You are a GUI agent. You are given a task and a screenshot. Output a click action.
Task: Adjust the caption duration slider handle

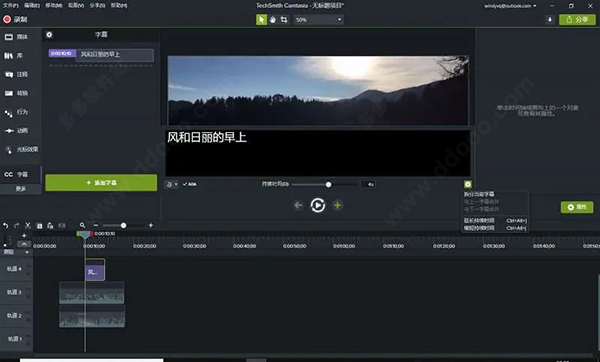[x=328, y=184]
